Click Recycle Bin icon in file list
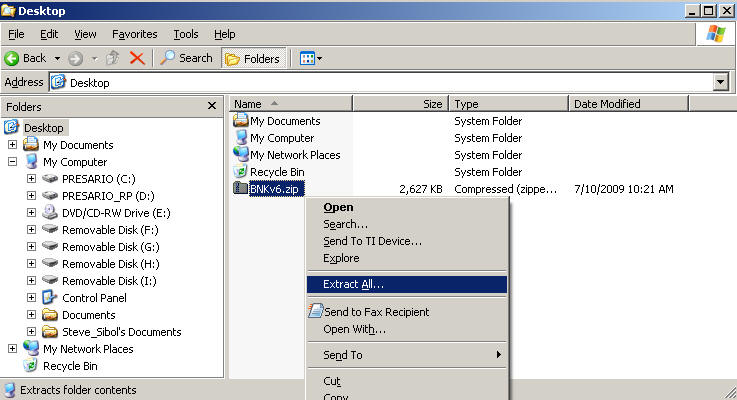 point(241,171)
